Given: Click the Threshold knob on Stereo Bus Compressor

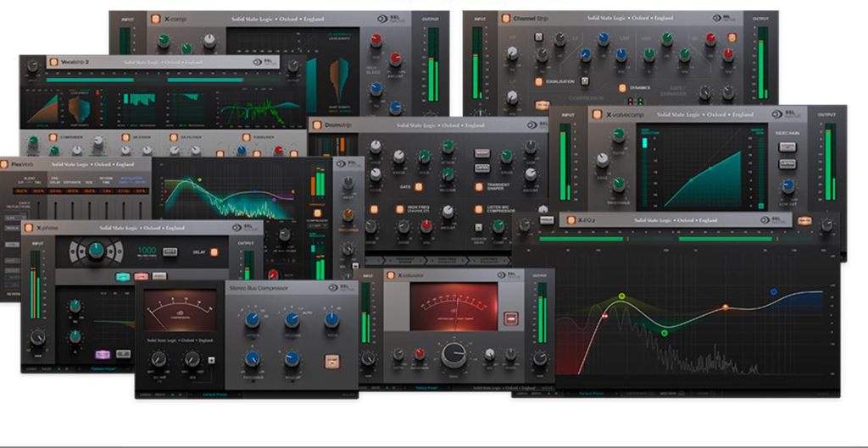Looking at the screenshot, I should [x=253, y=360].
